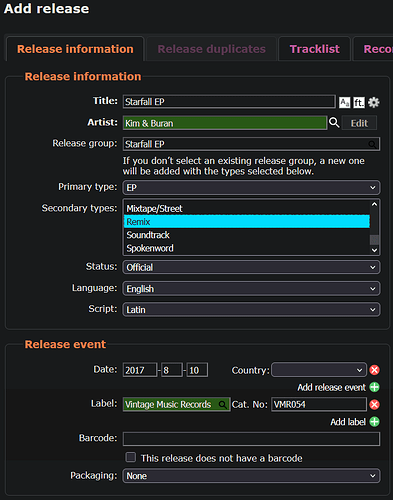The height and width of the screenshot is (500, 393).
Task: Open the Script dropdown
Action: pos(251,310)
